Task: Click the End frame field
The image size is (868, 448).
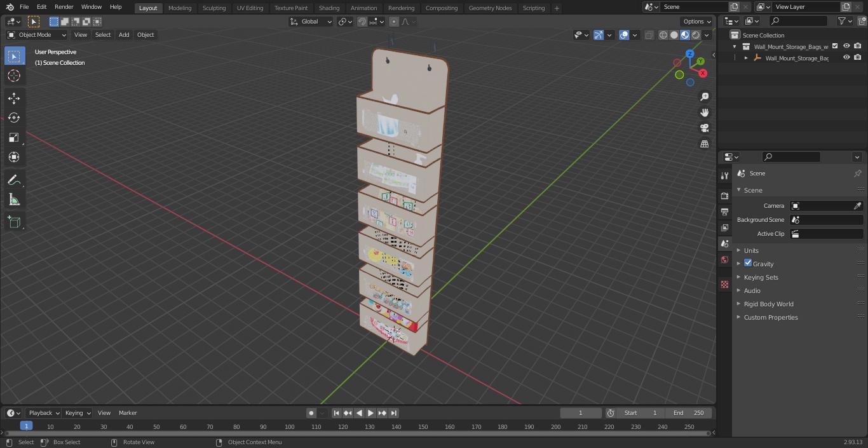Action: pyautogui.click(x=689, y=413)
